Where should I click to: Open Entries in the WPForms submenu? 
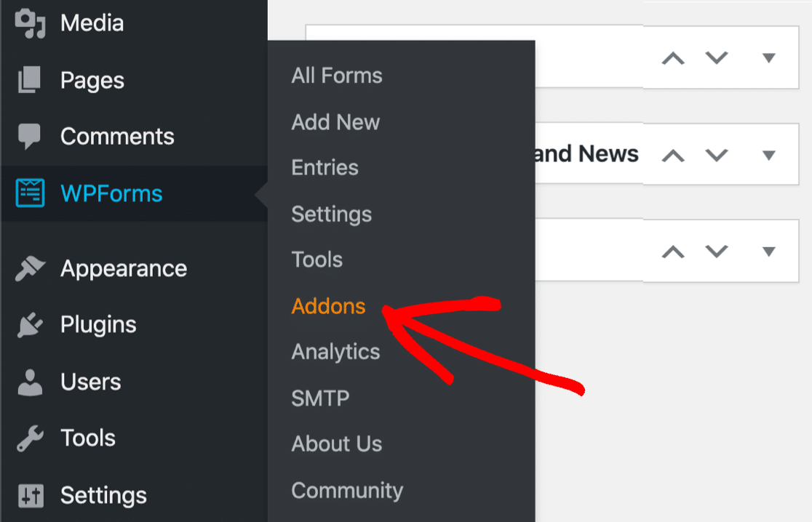[325, 167]
